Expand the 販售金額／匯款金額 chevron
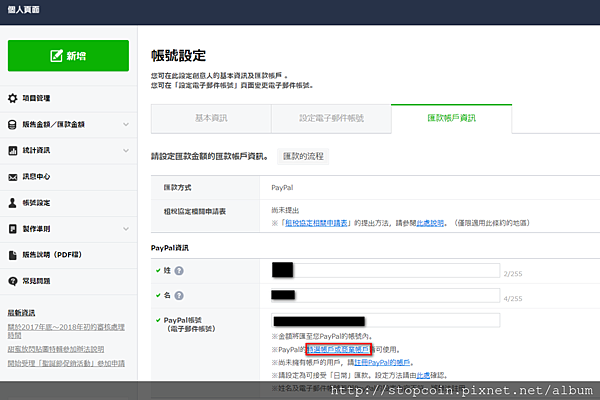Screen dimensions: 600x400 126,124
